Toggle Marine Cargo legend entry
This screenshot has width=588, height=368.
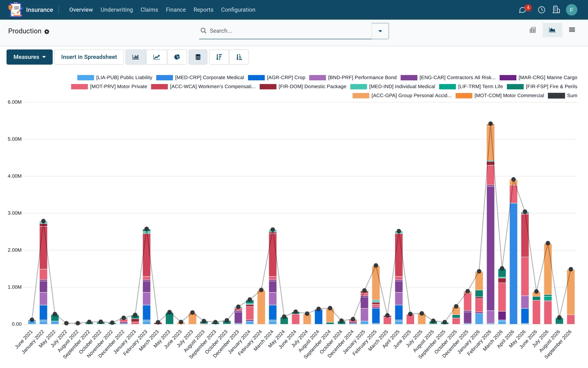pyautogui.click(x=538, y=78)
